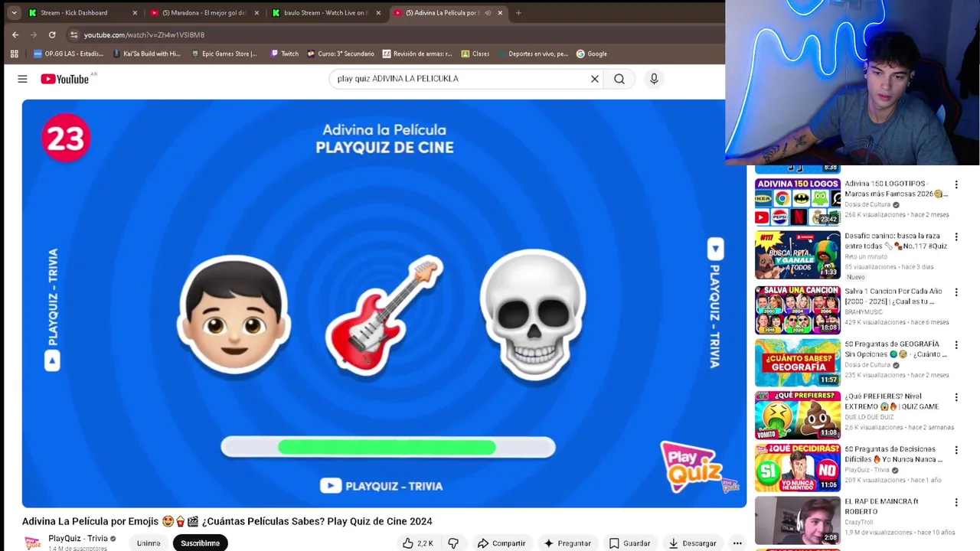Open options menu for 50 Preguntas de Geografía
The width and height of the screenshot is (980, 551).
point(955,344)
